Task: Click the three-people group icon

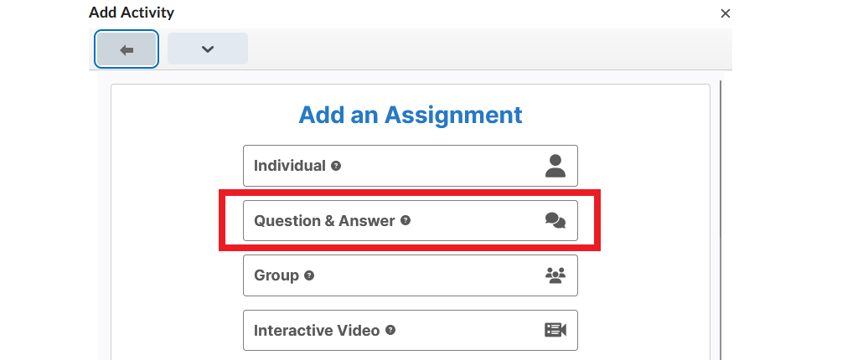Action: [x=555, y=275]
